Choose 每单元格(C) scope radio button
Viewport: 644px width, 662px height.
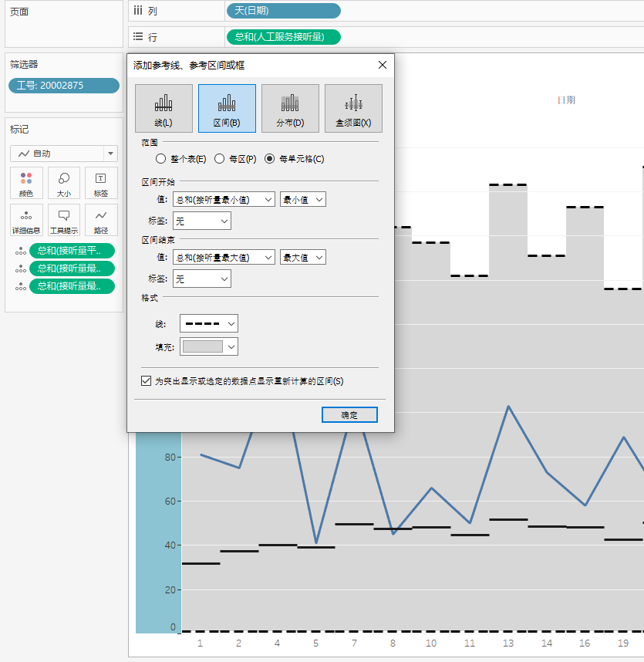[x=269, y=159]
